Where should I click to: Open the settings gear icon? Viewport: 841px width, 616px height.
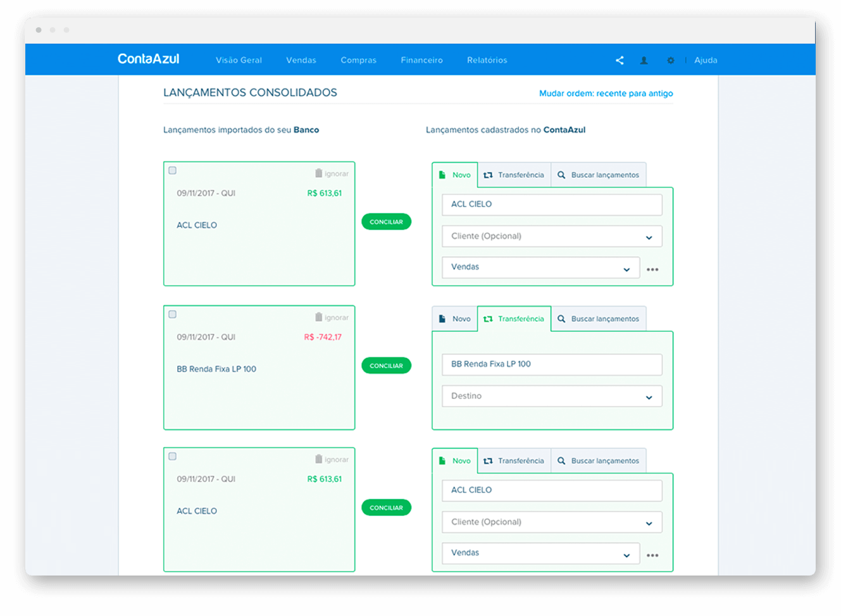(x=670, y=60)
